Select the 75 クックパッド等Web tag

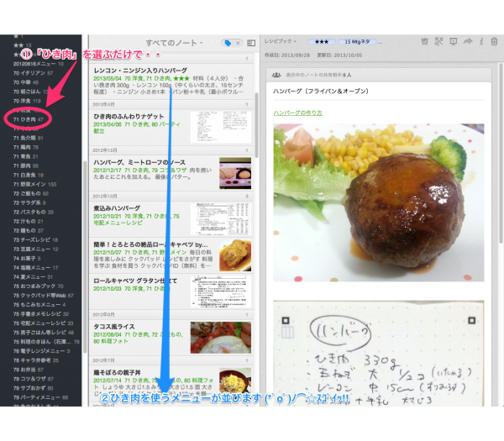(43, 296)
